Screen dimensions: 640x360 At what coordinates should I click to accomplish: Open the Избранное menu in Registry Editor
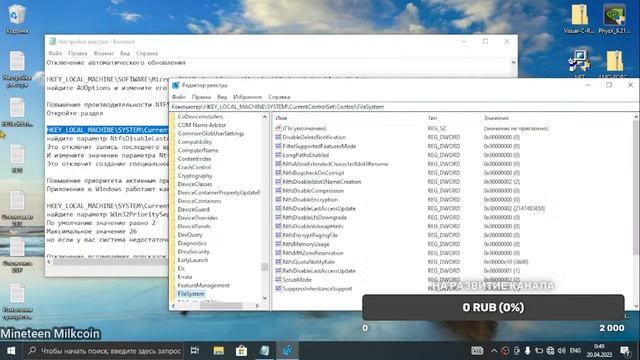pos(247,97)
